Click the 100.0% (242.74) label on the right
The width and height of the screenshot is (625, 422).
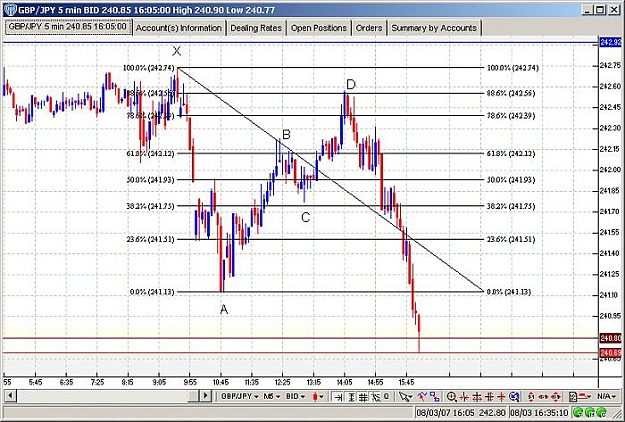(x=512, y=68)
